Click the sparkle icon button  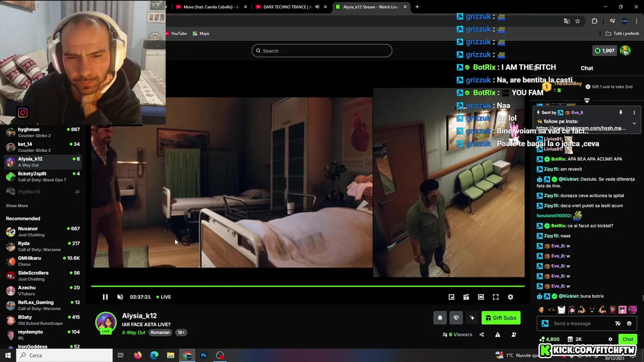[x=472, y=318]
